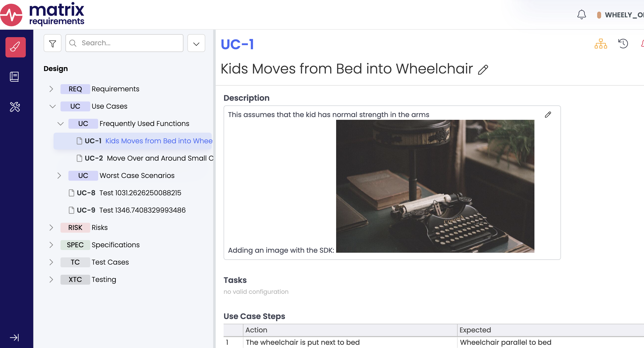Viewport: 644px width, 348px height.
Task: Click the dropdown arrow next to search bar
Action: (196, 43)
